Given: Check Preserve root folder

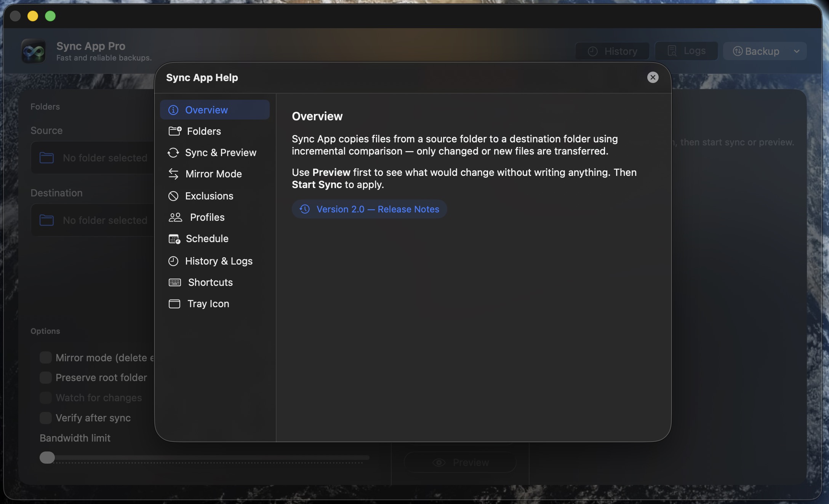Looking at the screenshot, I should click(46, 377).
